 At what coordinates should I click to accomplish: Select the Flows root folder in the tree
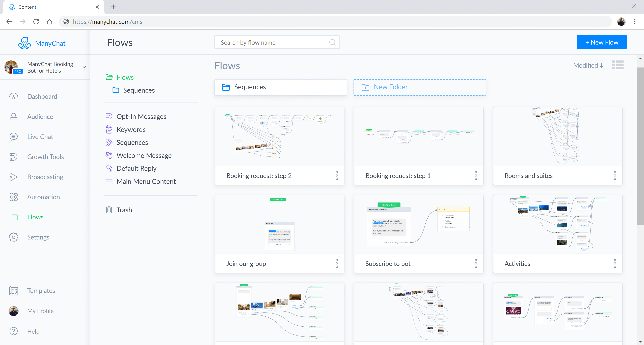[120, 77]
